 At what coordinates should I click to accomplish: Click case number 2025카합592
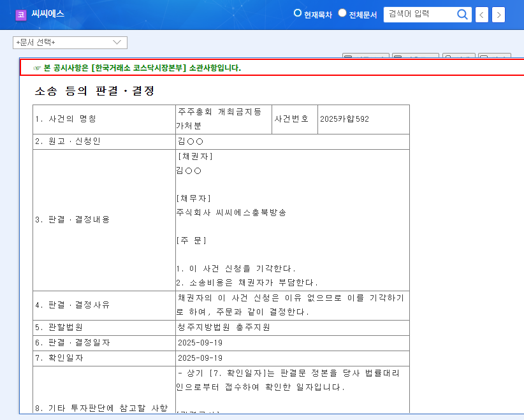coord(344,119)
